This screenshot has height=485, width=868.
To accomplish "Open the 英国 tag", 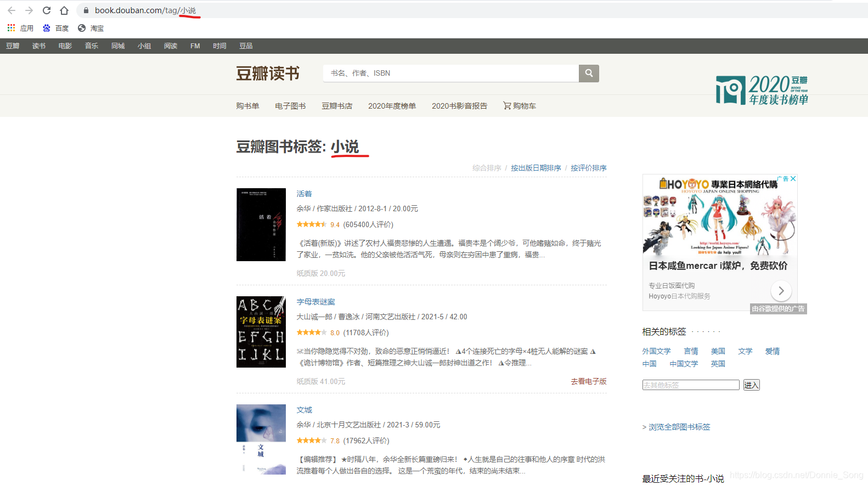I will tap(718, 364).
